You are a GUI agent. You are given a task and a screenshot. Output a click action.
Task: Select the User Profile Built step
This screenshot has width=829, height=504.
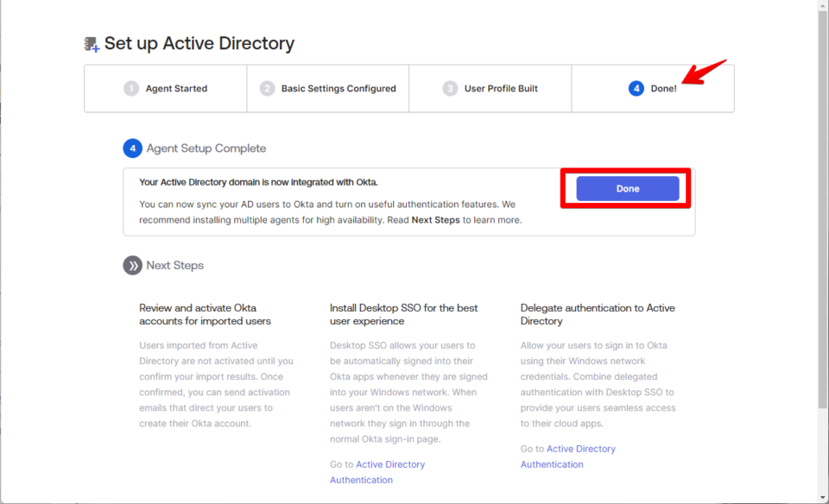point(490,88)
